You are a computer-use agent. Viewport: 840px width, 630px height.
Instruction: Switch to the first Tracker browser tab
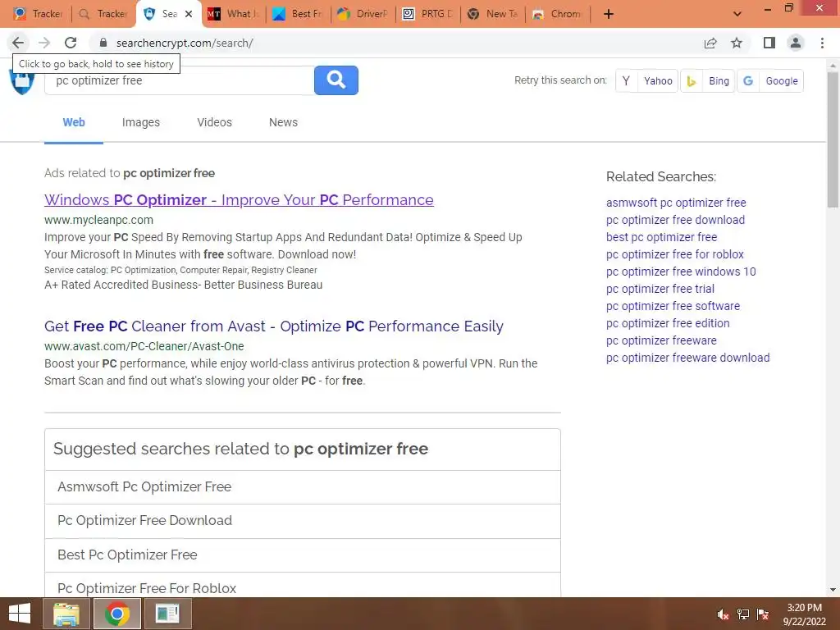tap(38, 14)
